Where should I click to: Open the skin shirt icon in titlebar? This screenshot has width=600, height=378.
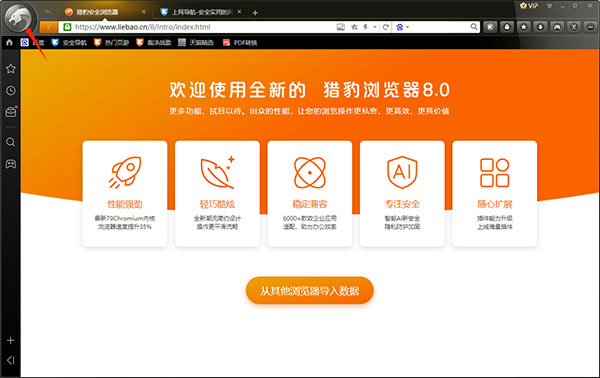pyautogui.click(x=549, y=6)
